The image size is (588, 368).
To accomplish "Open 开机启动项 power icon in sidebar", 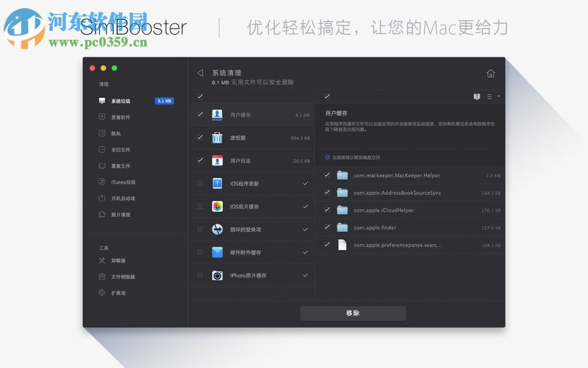I will coord(101,198).
